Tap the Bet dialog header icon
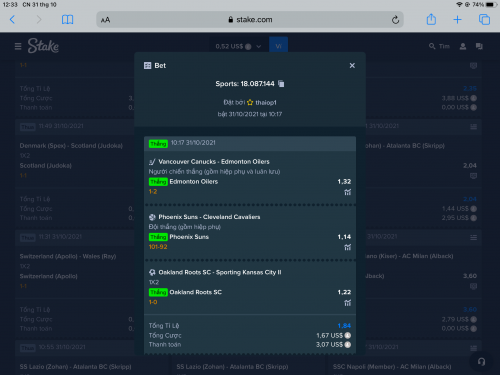Image resolution: width=500 pixels, height=375 pixels. (x=147, y=66)
